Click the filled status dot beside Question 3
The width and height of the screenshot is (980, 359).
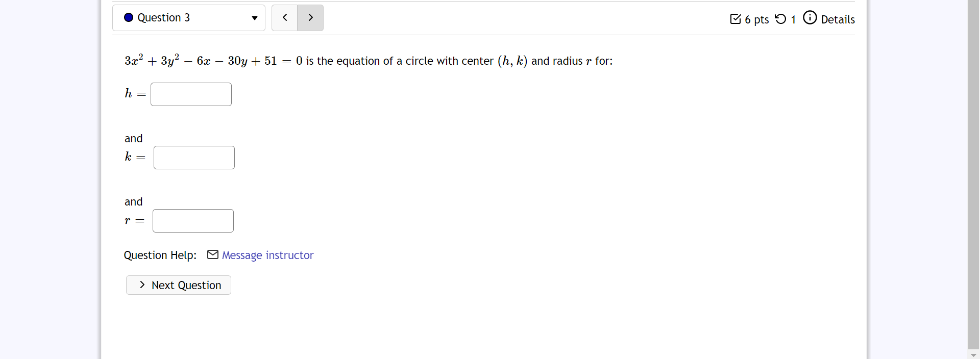(x=129, y=17)
